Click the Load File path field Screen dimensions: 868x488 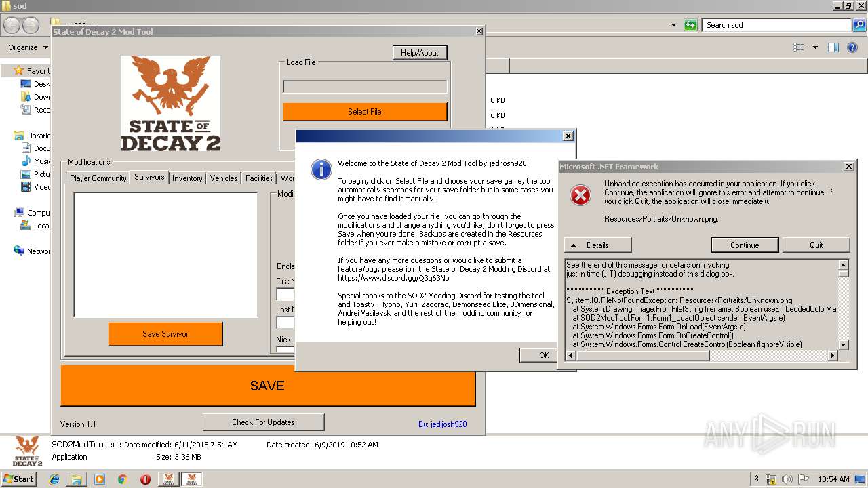coord(365,87)
